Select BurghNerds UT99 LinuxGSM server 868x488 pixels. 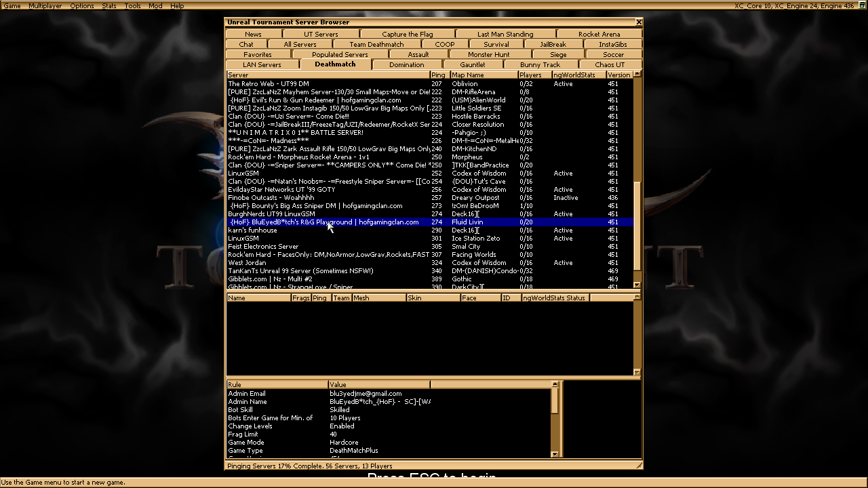tap(430, 214)
